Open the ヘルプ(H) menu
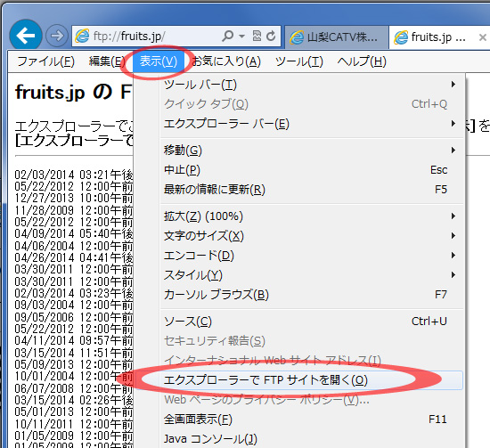This screenshot has width=490, height=448. coord(362,61)
